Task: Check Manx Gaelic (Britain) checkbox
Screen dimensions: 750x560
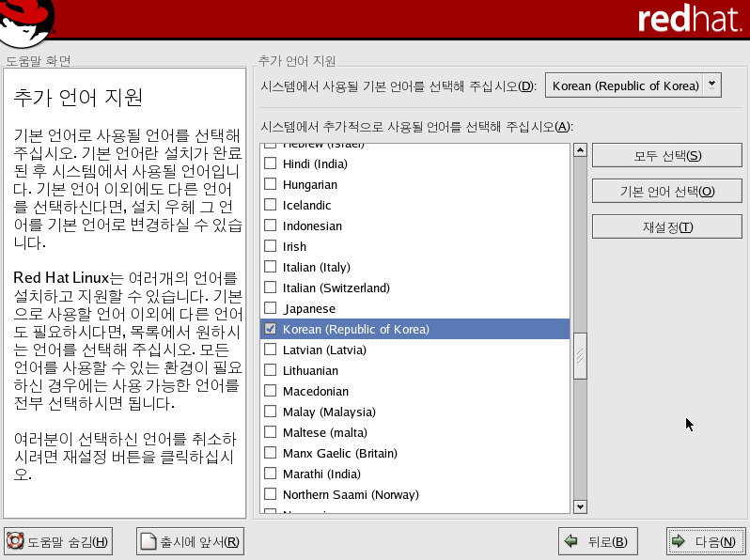Action: 271,452
